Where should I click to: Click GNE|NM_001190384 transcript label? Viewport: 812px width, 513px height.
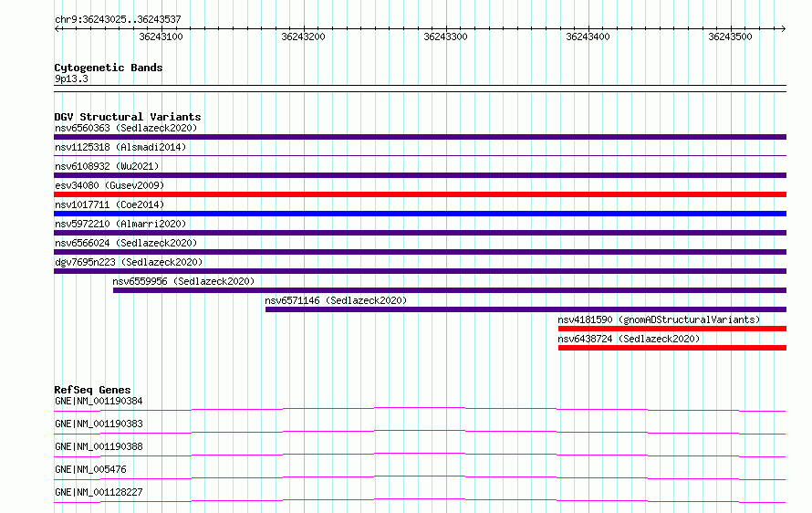(99, 401)
